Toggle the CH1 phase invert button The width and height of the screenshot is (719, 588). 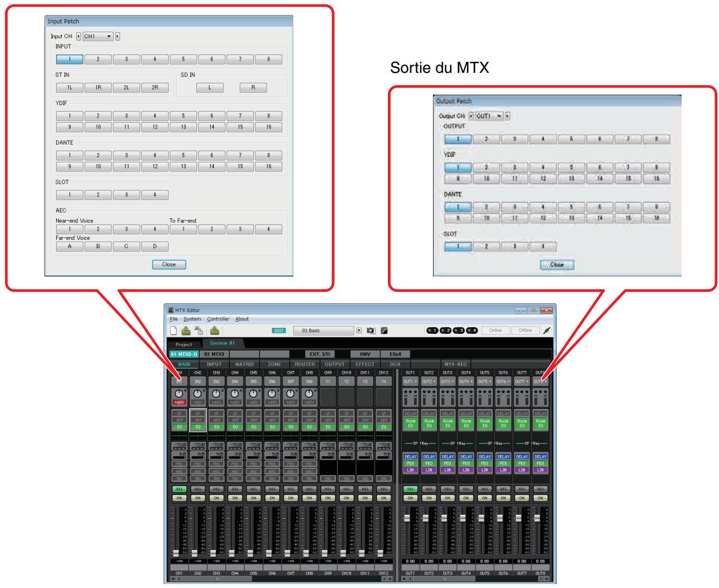(x=179, y=414)
